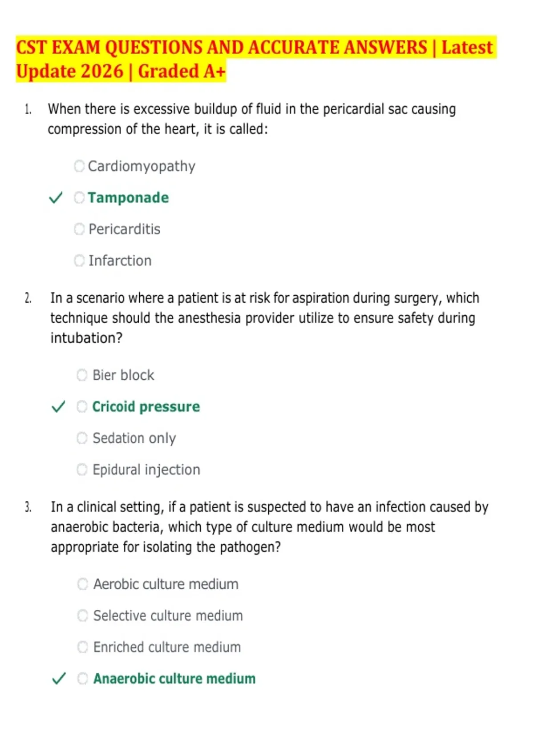
Task: Select the Sedation only radio button
Action: click(82, 438)
